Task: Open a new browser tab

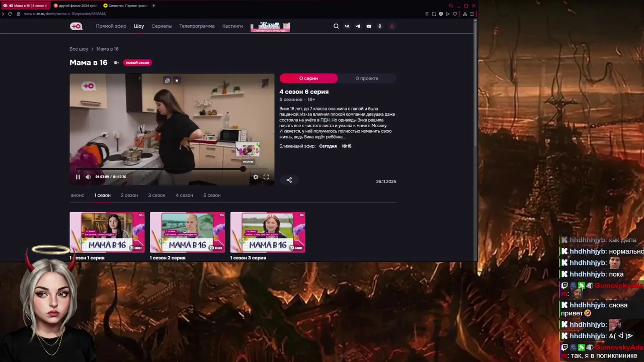Action: pyautogui.click(x=153, y=6)
